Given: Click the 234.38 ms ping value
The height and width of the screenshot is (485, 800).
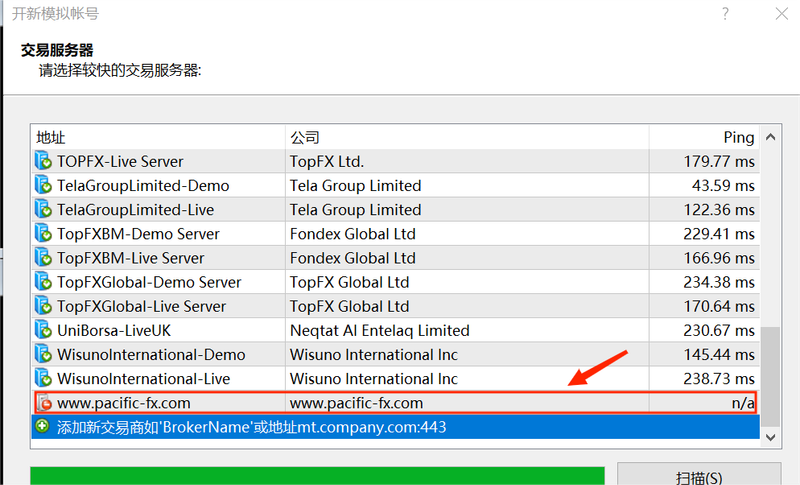Looking at the screenshot, I should [x=719, y=282].
